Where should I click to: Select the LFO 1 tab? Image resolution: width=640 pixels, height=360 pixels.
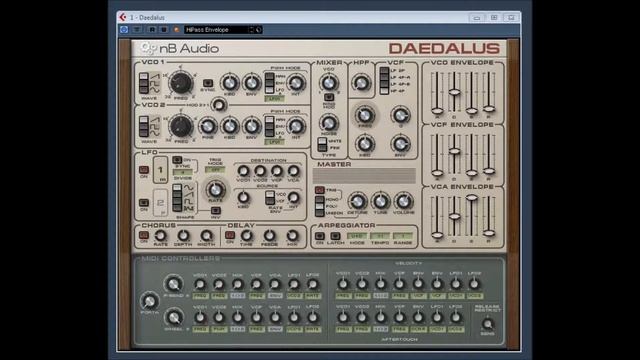[x=160, y=170]
